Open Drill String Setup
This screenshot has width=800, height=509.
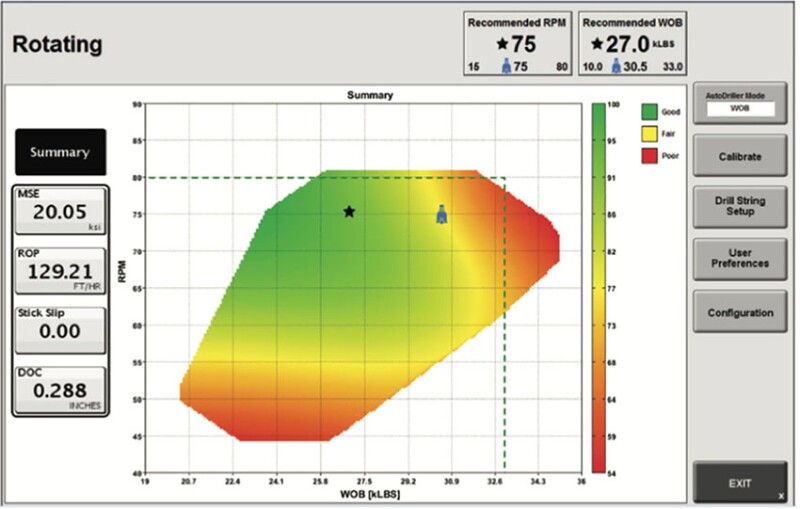740,206
